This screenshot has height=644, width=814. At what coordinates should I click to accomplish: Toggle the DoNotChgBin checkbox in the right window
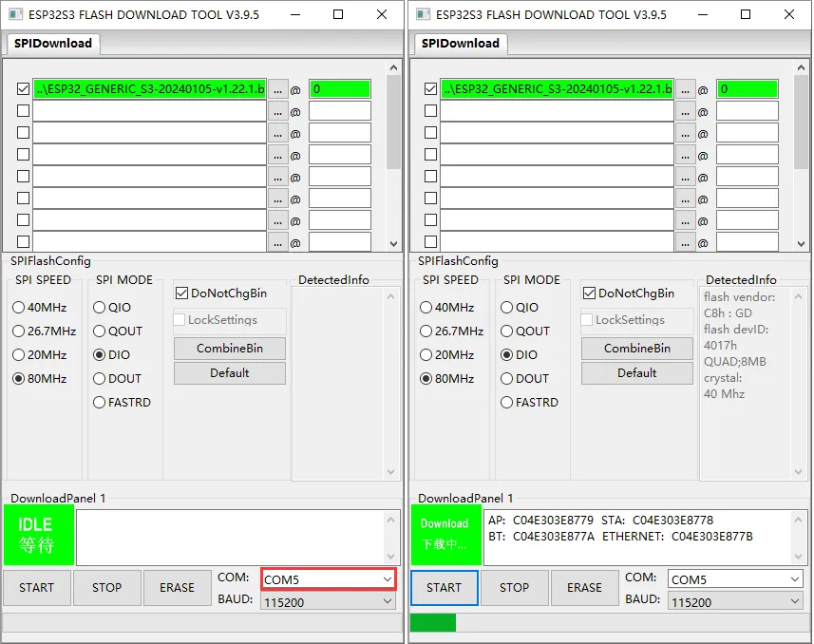pyautogui.click(x=589, y=294)
